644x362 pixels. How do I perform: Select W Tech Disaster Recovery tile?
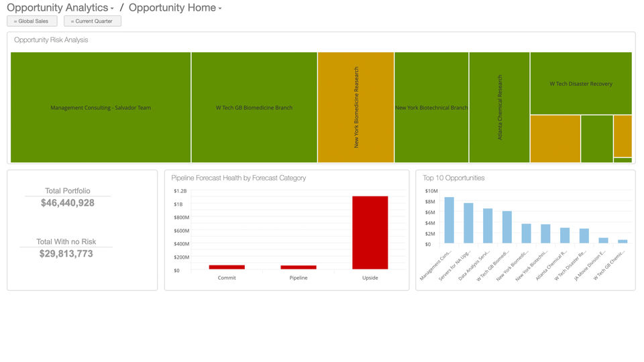pos(581,83)
